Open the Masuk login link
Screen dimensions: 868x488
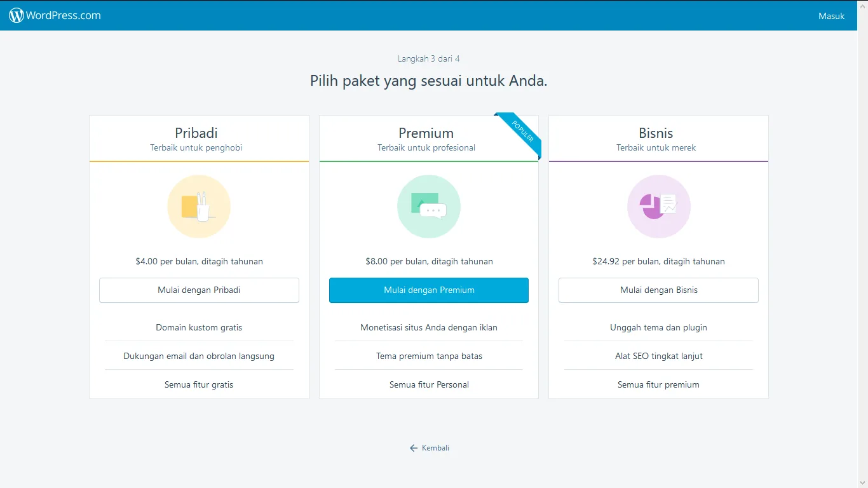[x=831, y=16]
